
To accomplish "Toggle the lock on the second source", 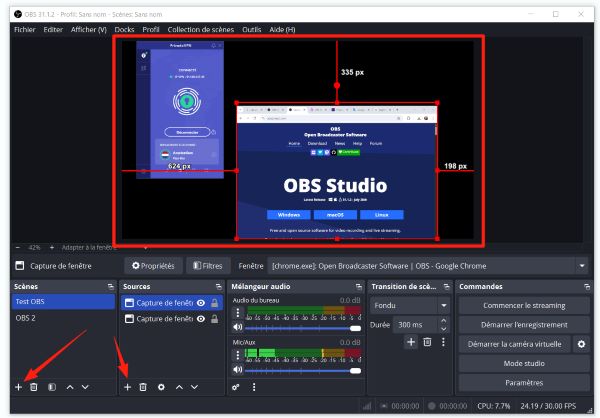I will pyautogui.click(x=214, y=319).
